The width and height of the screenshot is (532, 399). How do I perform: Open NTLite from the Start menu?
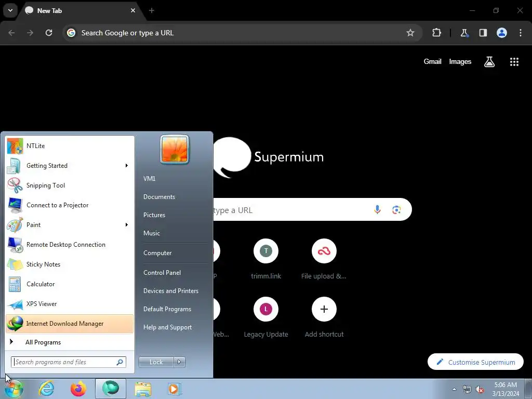coord(70,146)
